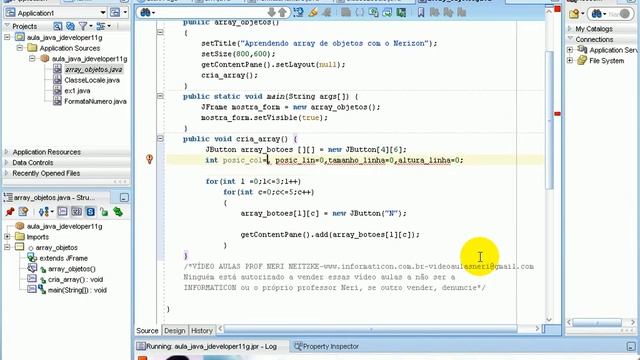Image resolution: width=640 pixels, height=360 pixels.
Task: Fold the cria_array method code block
Action: click(x=160, y=139)
